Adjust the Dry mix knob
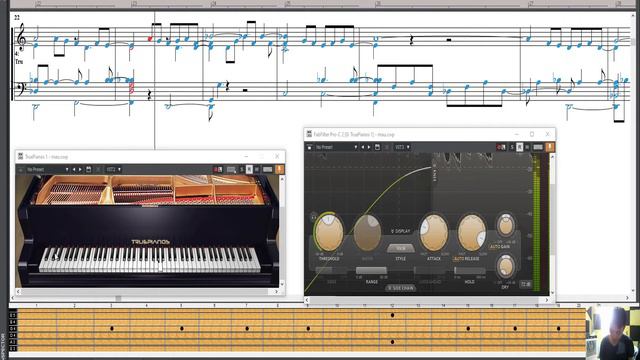The height and width of the screenshot is (360, 640). click(x=506, y=267)
